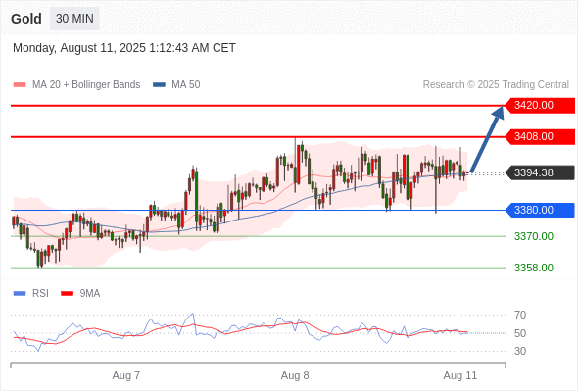Click the 30 MIN timeframe badge

[x=74, y=19]
